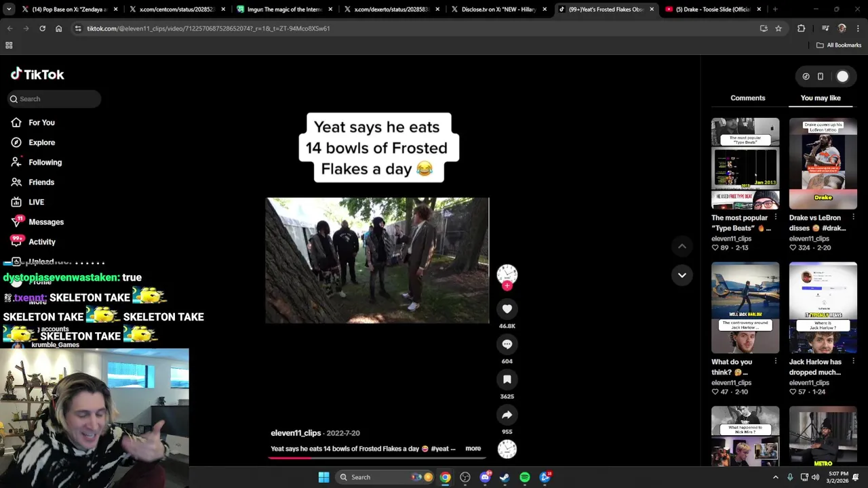Open options for Drake vs LeBron video
The image size is (868, 488).
(x=853, y=217)
